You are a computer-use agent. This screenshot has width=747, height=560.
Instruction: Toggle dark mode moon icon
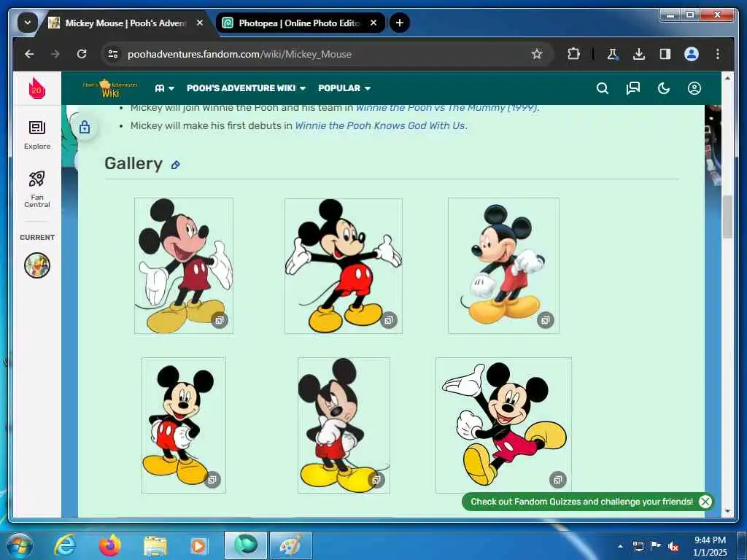click(x=664, y=88)
